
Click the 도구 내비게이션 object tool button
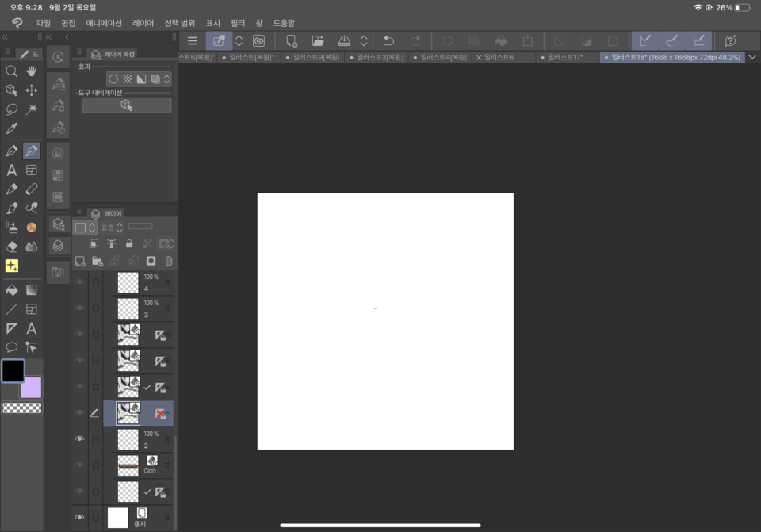pos(127,105)
